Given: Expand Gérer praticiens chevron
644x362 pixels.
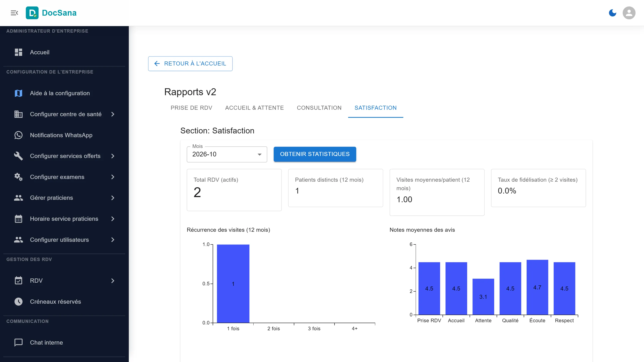Looking at the screenshot, I should point(113,198).
